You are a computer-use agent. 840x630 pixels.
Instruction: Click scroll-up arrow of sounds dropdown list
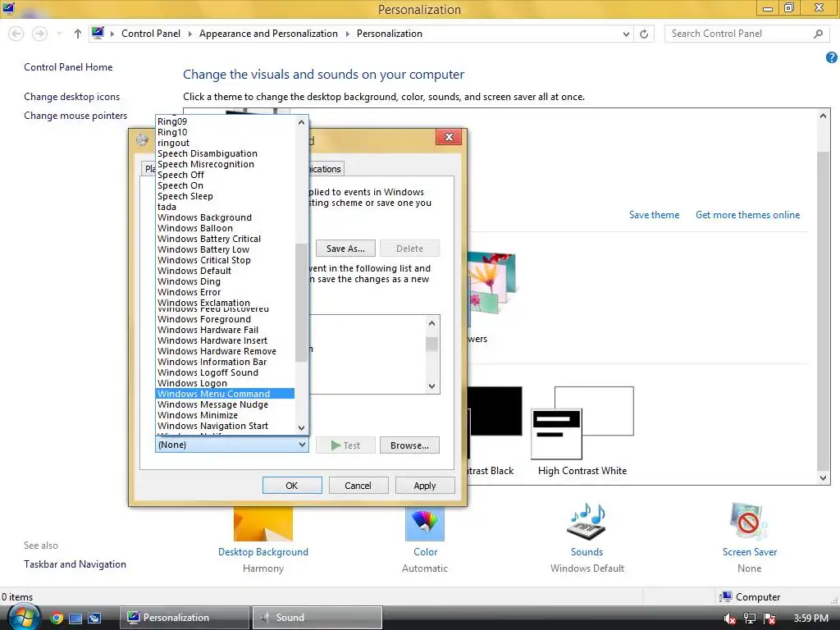point(301,122)
